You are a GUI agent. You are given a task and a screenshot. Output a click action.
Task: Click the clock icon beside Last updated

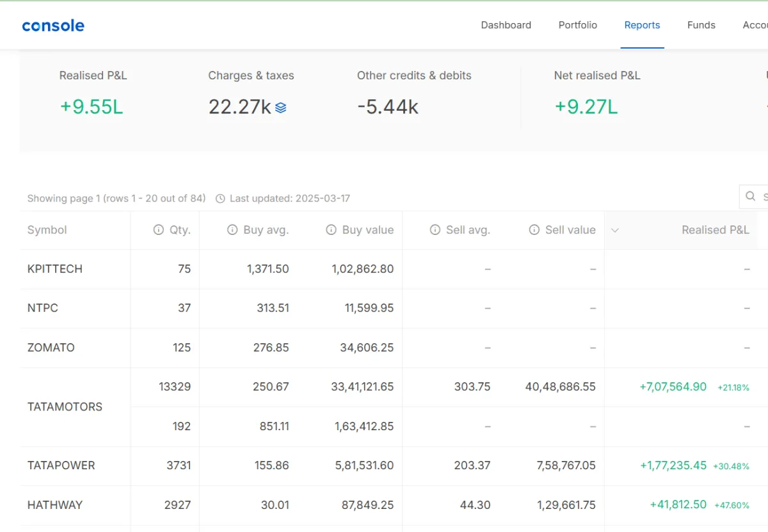(220, 198)
